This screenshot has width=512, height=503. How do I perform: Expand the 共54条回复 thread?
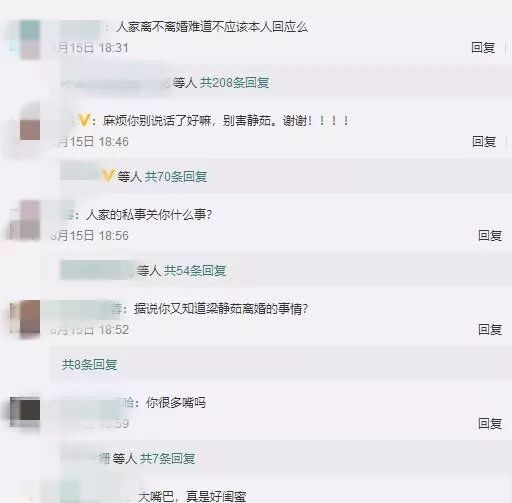pyautogui.click(x=195, y=271)
